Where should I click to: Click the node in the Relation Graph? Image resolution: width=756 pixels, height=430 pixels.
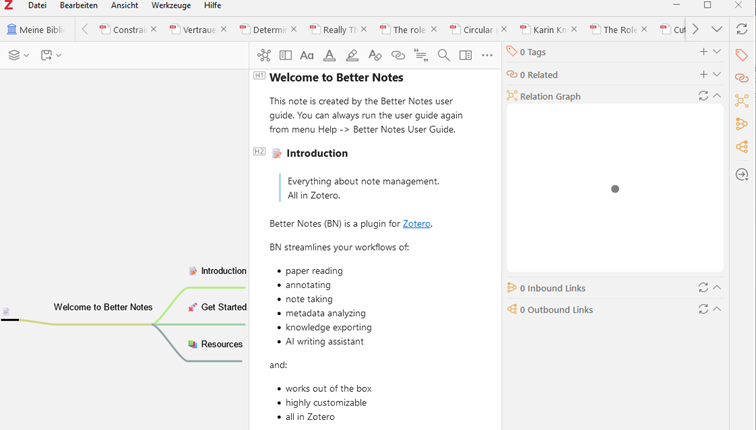pyautogui.click(x=615, y=189)
